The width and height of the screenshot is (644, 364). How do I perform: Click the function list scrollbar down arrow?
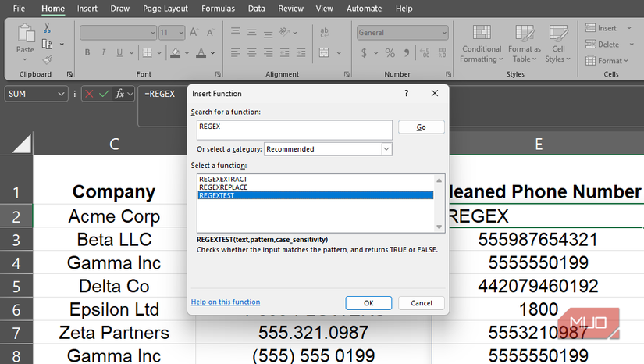pos(439,227)
